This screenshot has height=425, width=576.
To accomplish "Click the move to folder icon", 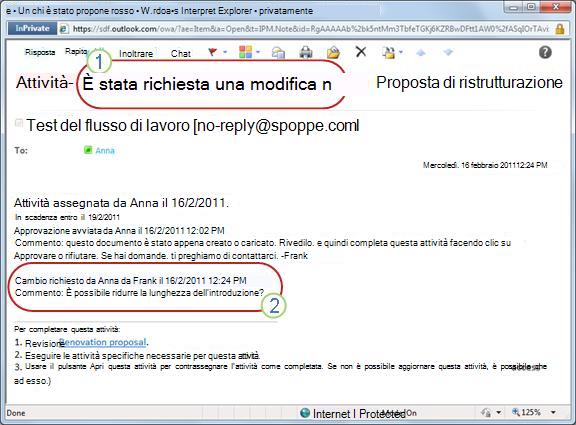I will [x=389, y=53].
